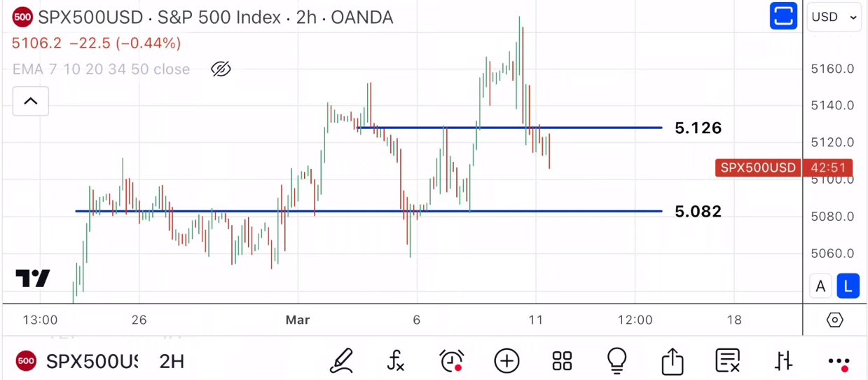This screenshot has width=868, height=380.
Task: Collapse the indicator legend chevron
Action: 30,101
